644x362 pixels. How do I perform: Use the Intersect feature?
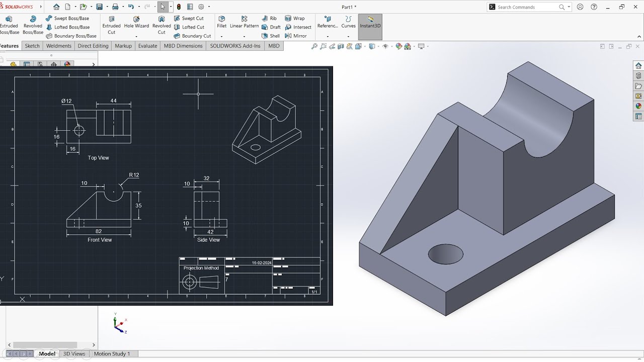pos(298,27)
